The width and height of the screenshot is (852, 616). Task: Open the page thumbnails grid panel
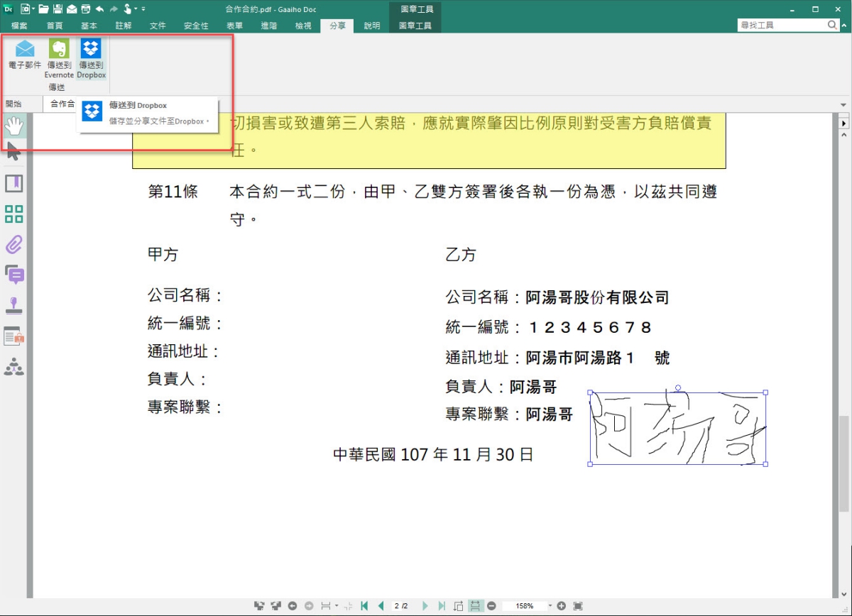click(14, 214)
